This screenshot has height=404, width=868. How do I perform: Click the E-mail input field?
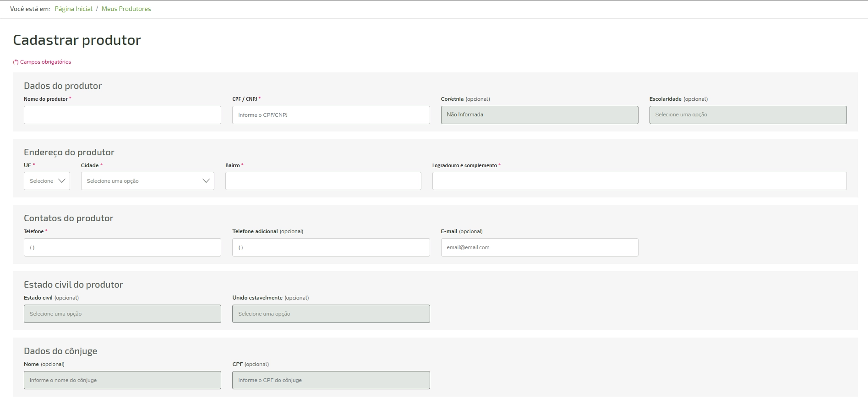[539, 247]
